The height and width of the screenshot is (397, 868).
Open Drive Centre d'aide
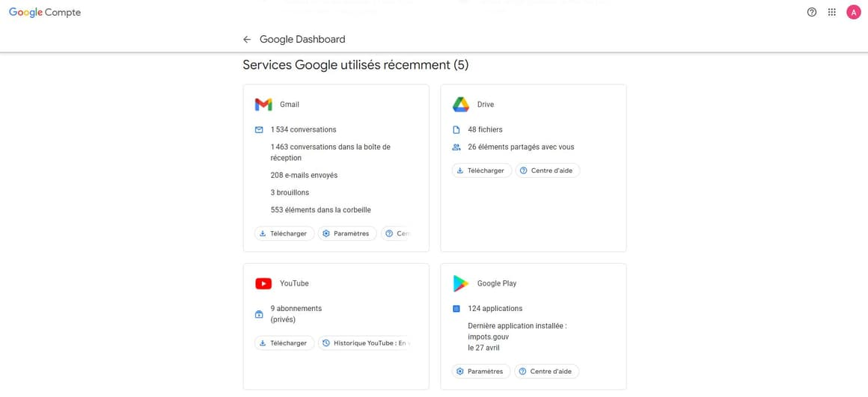pyautogui.click(x=548, y=170)
